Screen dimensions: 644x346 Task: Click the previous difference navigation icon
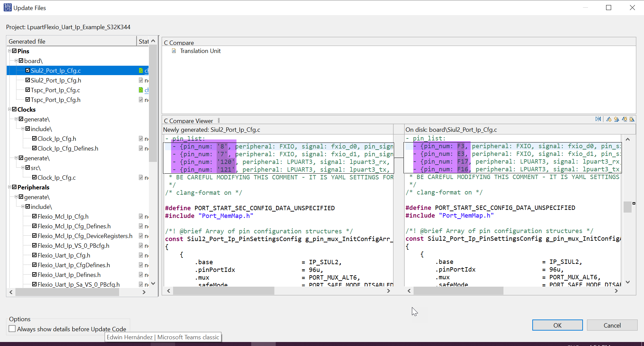(617, 119)
